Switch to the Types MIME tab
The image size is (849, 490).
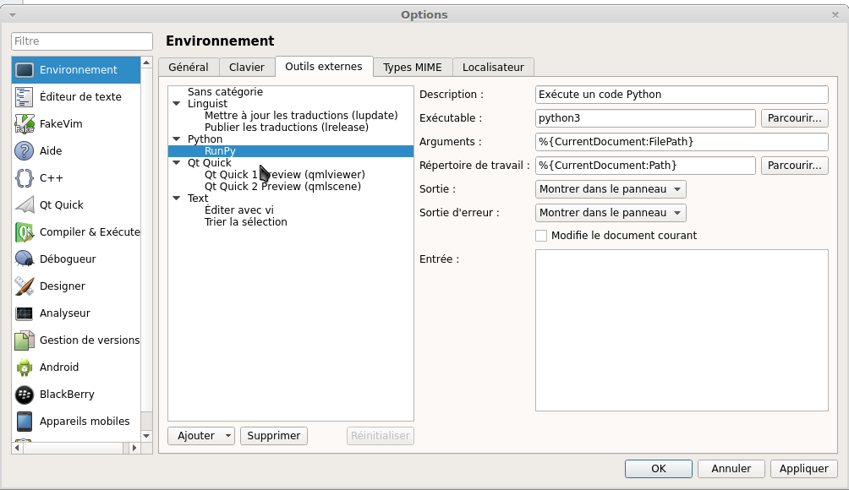tap(413, 67)
